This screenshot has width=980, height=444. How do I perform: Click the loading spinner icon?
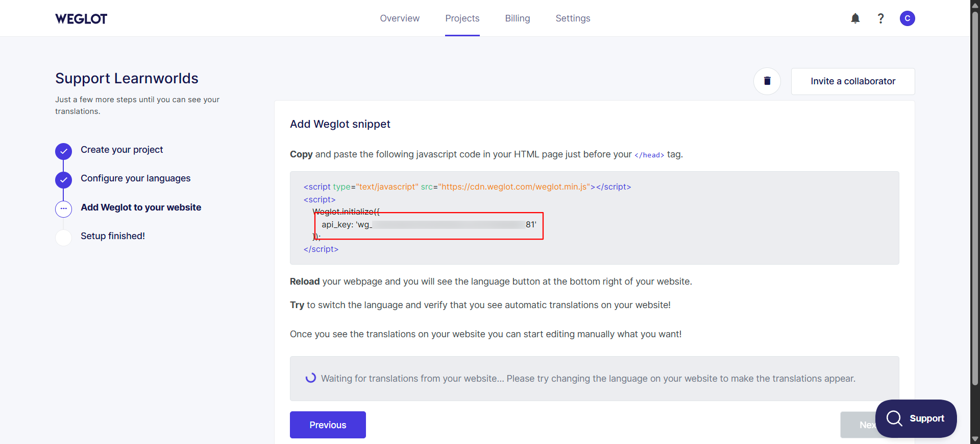[310, 378]
